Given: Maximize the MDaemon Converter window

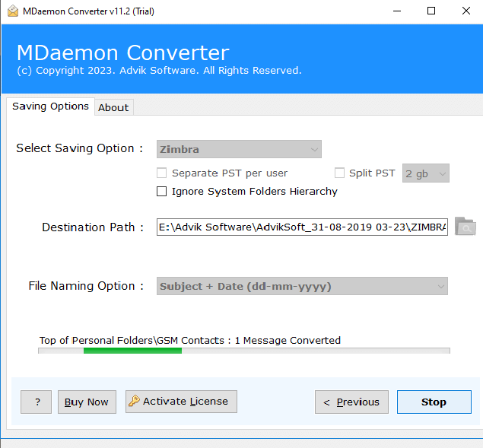Looking at the screenshot, I should point(431,11).
